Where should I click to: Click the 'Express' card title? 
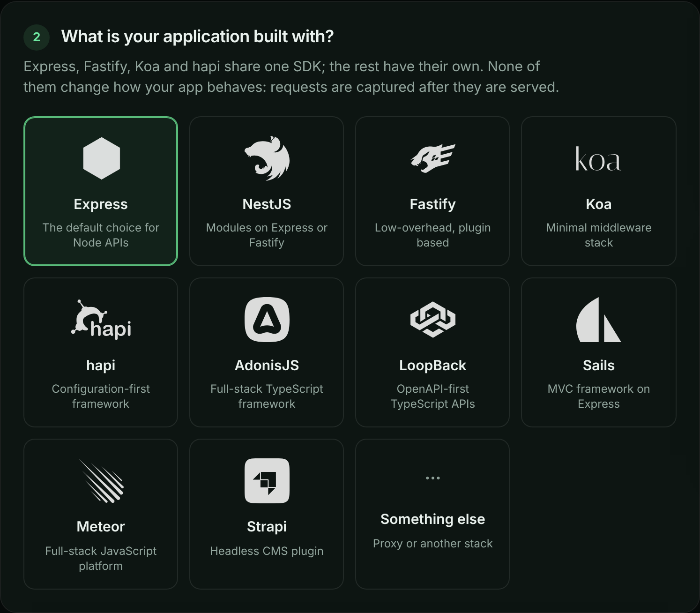pos(101,204)
